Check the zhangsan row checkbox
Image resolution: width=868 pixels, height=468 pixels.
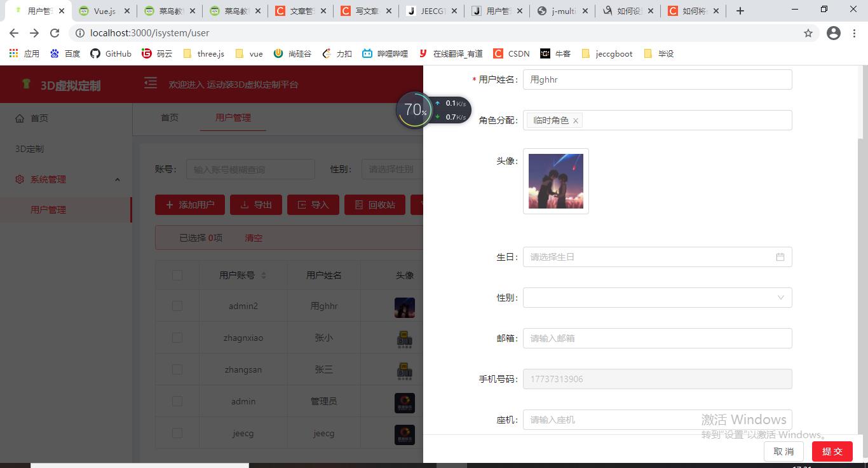(177, 369)
